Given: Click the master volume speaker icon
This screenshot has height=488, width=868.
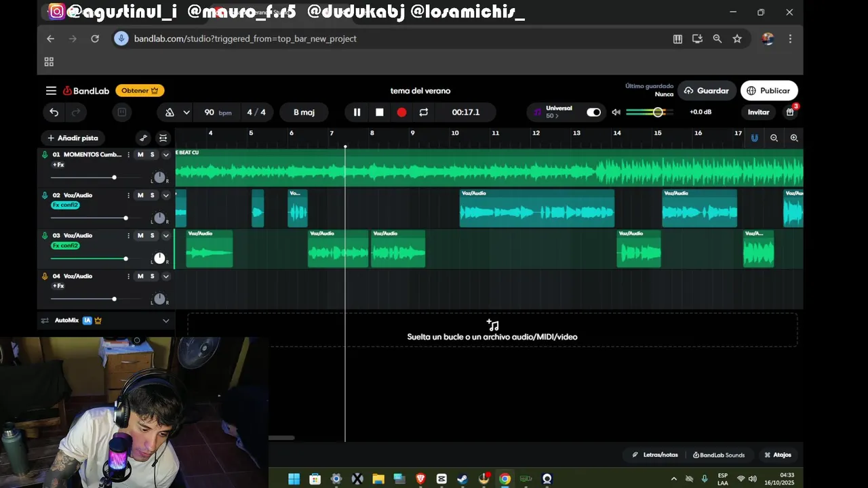Looking at the screenshot, I should (x=616, y=113).
